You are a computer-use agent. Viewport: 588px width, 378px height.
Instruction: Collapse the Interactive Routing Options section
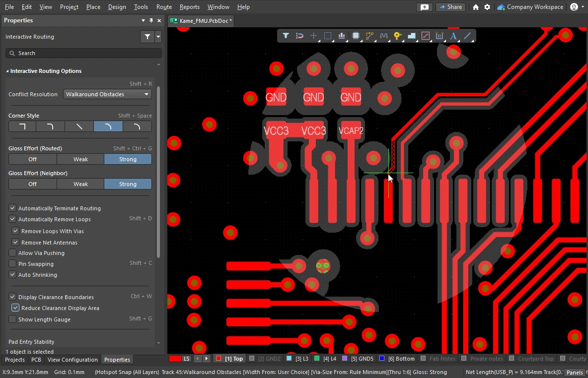click(x=7, y=71)
